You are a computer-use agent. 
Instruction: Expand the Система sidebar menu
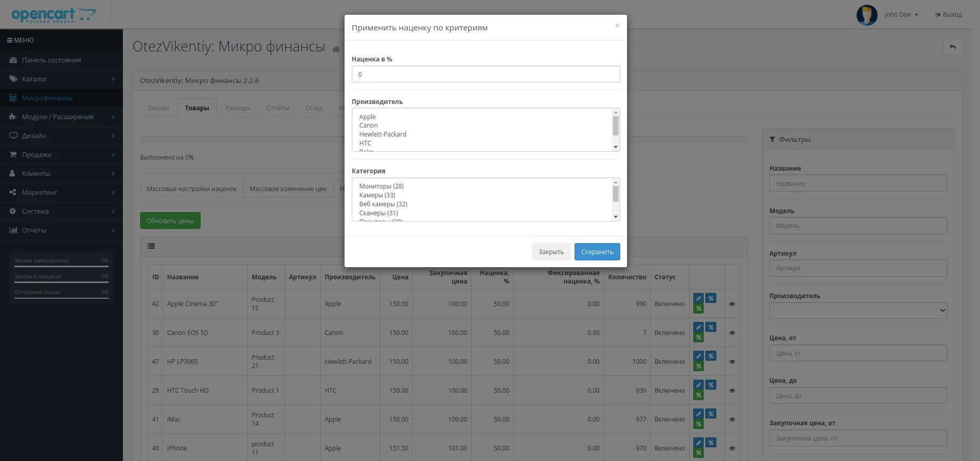(x=61, y=211)
